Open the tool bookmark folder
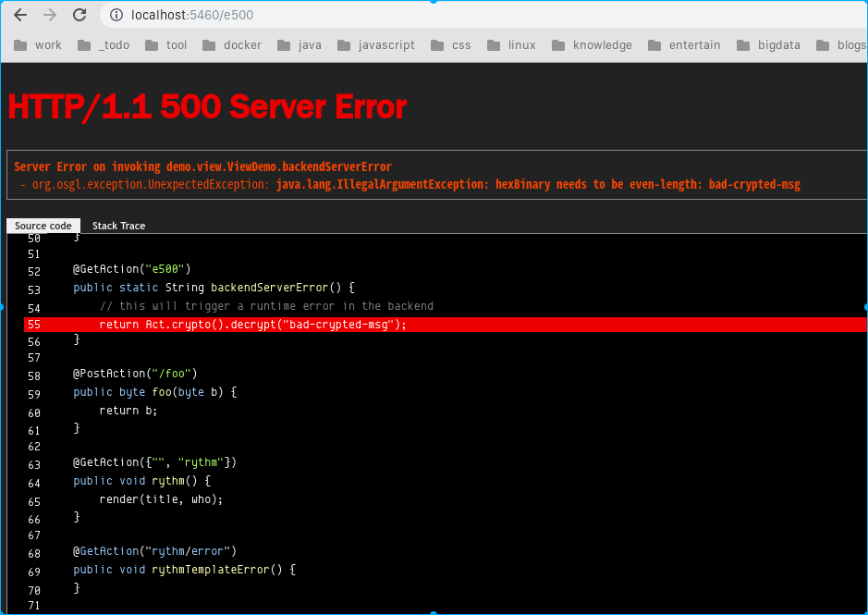 [166, 44]
